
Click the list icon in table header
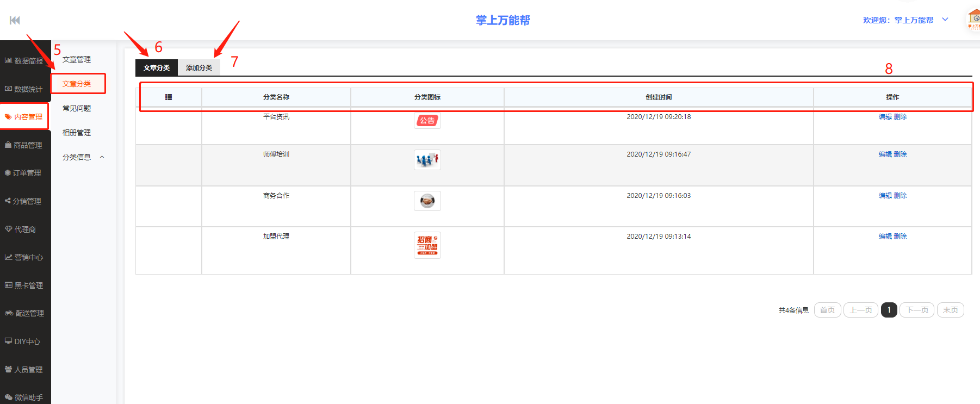pos(169,97)
